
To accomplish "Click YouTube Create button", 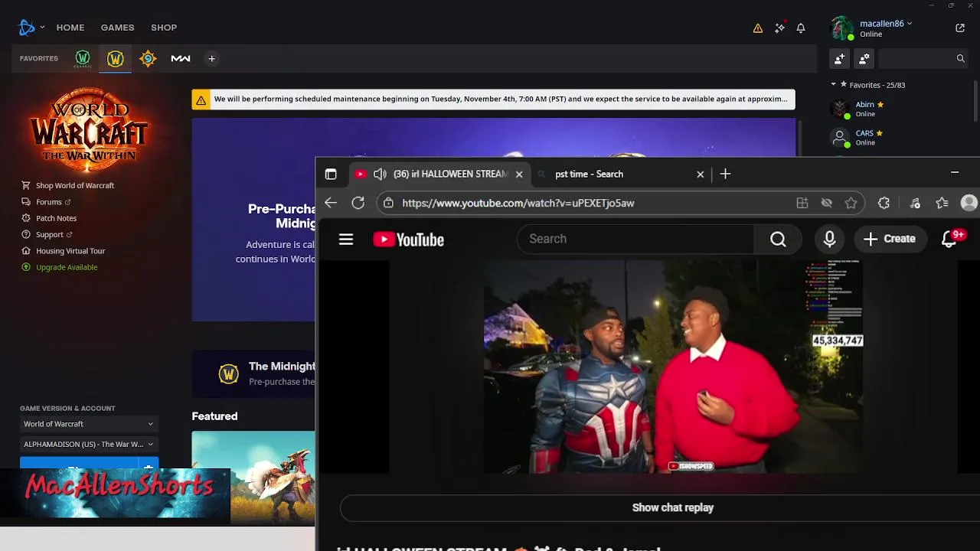I will [890, 240].
